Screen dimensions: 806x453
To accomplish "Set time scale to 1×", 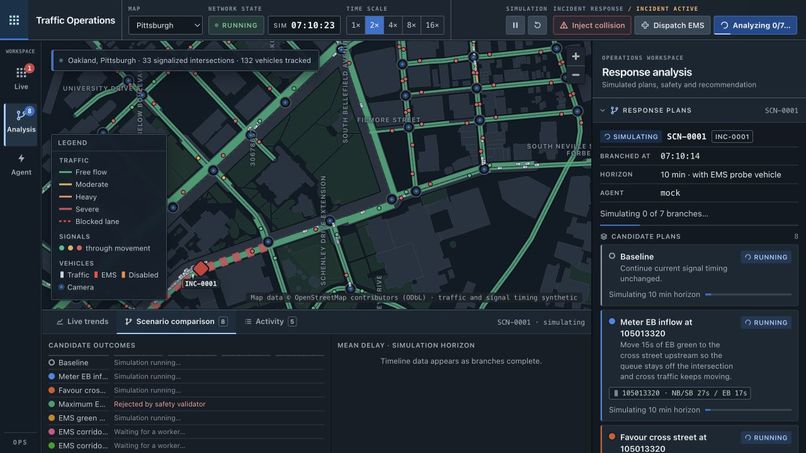I will pos(356,25).
